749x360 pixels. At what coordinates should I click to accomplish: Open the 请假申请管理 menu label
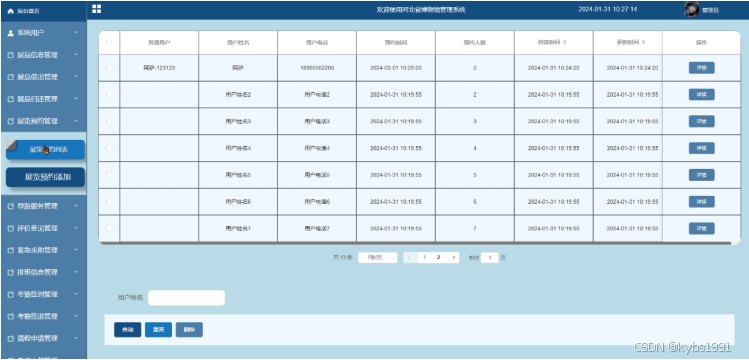point(37,339)
